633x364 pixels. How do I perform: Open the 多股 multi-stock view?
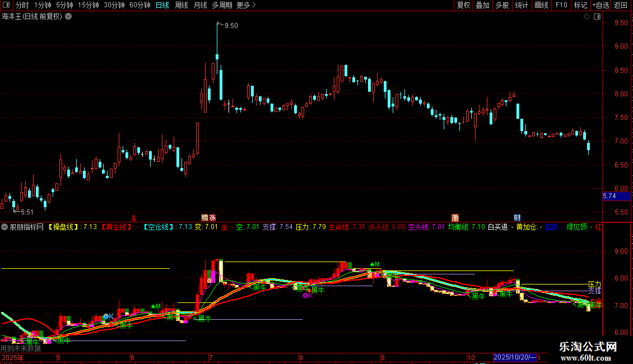point(502,5)
